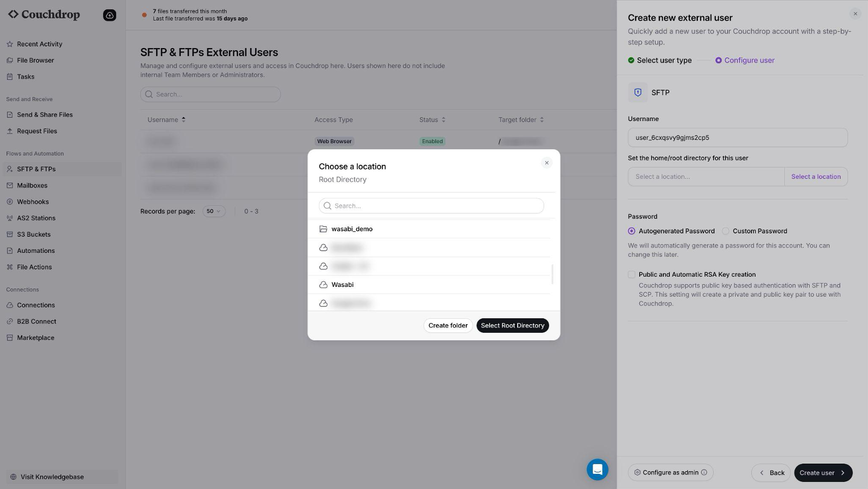Sort table by Status column
Image resolution: width=868 pixels, height=489 pixels.
[x=432, y=120]
